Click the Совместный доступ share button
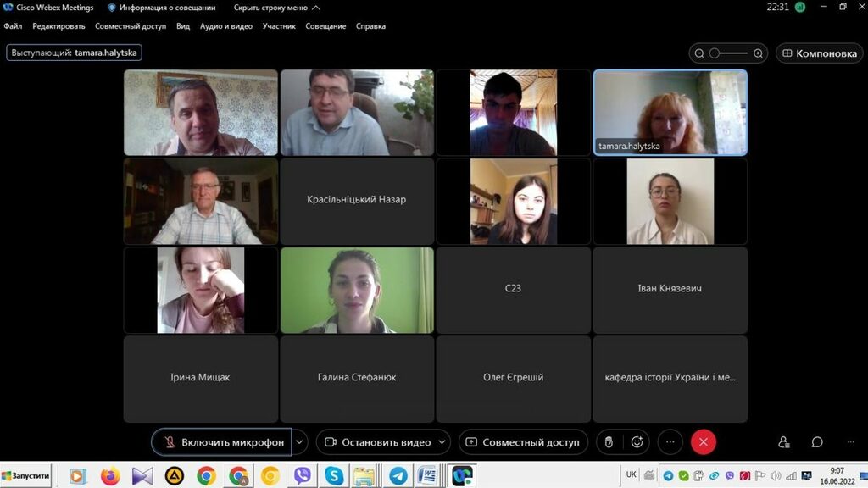This screenshot has width=868, height=488. (x=523, y=442)
